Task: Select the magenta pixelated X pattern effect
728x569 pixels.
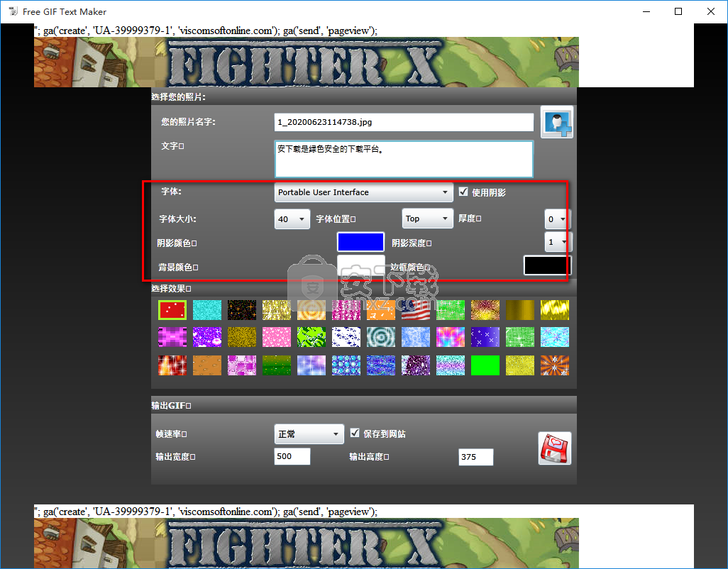Action: 172,338
